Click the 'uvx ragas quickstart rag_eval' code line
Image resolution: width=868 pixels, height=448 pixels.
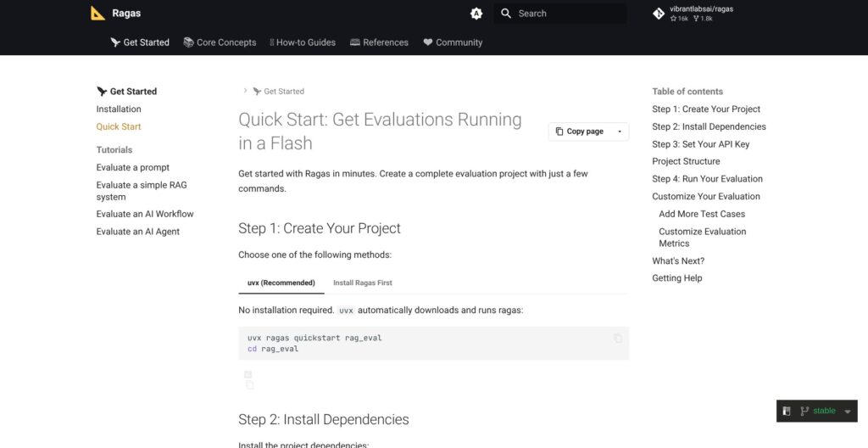coord(314,338)
